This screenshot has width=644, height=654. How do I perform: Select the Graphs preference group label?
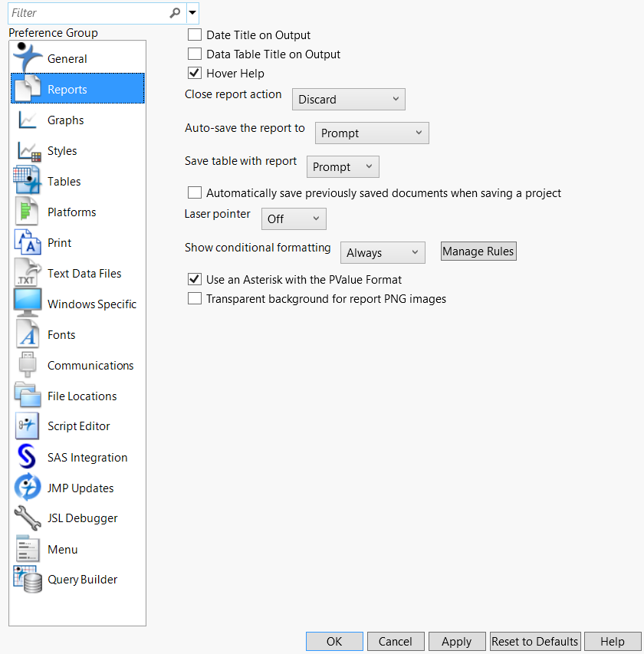coord(65,120)
